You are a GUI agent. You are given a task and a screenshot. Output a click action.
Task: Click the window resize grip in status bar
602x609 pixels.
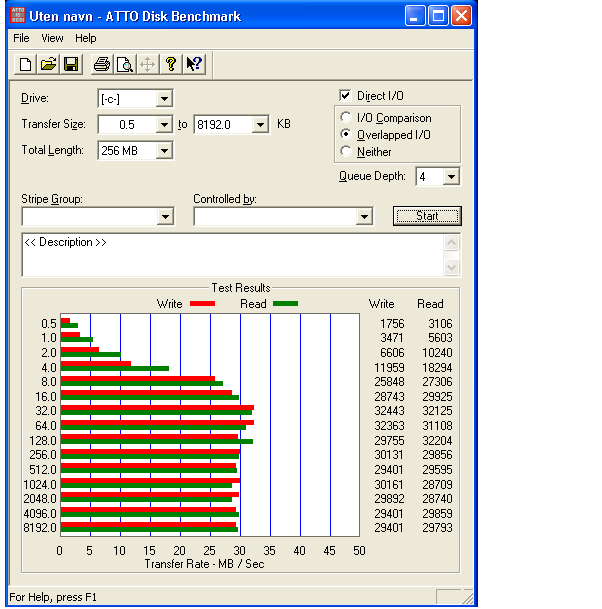467,597
